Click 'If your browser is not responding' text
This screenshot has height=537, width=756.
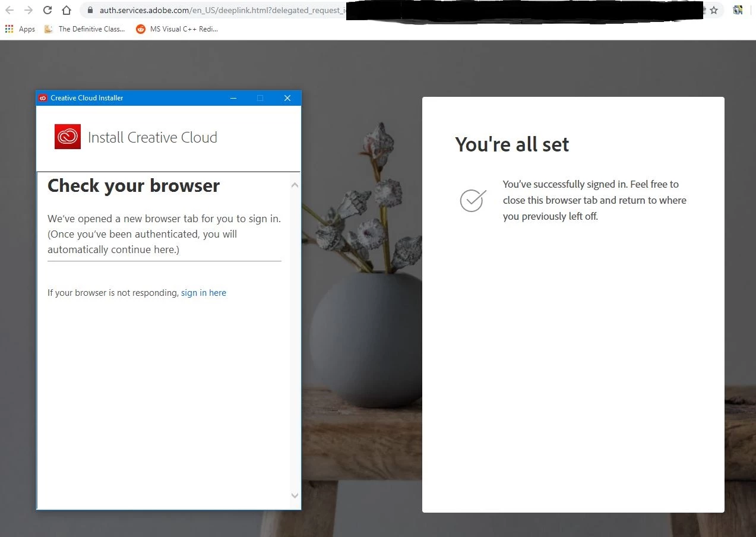(113, 293)
